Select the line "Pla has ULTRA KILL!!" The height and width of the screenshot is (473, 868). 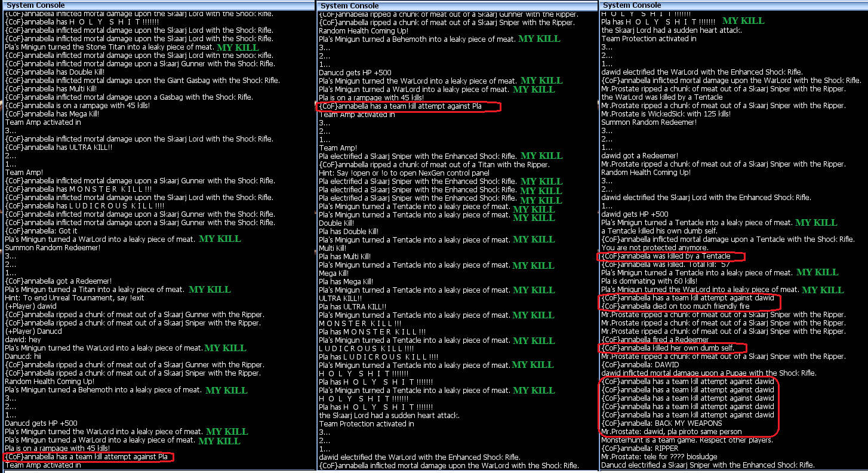353,306
